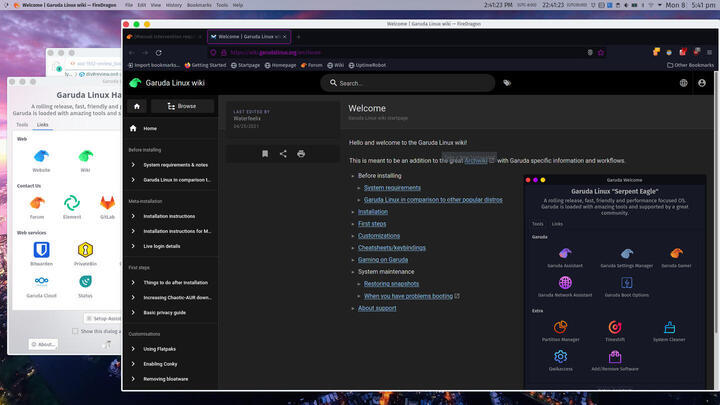The height and width of the screenshot is (405, 720).
Task: Toggle the Show this dialog checkbox
Action: 75,331
